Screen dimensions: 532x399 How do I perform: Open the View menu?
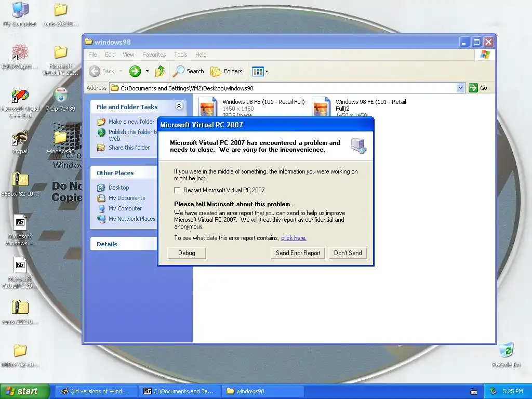click(x=129, y=55)
